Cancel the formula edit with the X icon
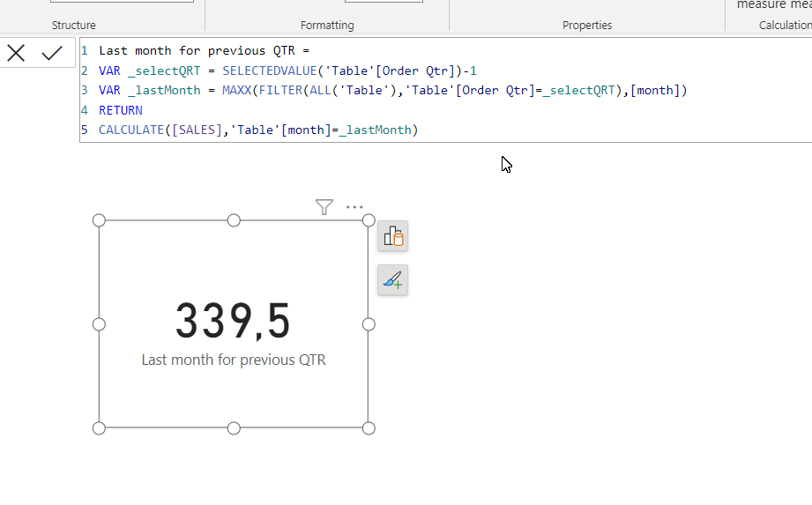 (x=16, y=53)
